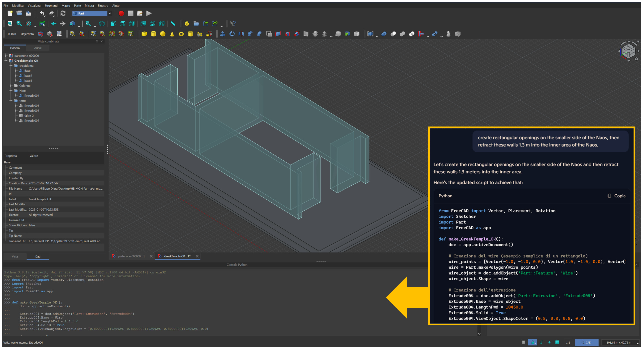Click the Part extrude tool icon
The width and height of the screenshot is (644, 350).
pyautogui.click(x=222, y=34)
